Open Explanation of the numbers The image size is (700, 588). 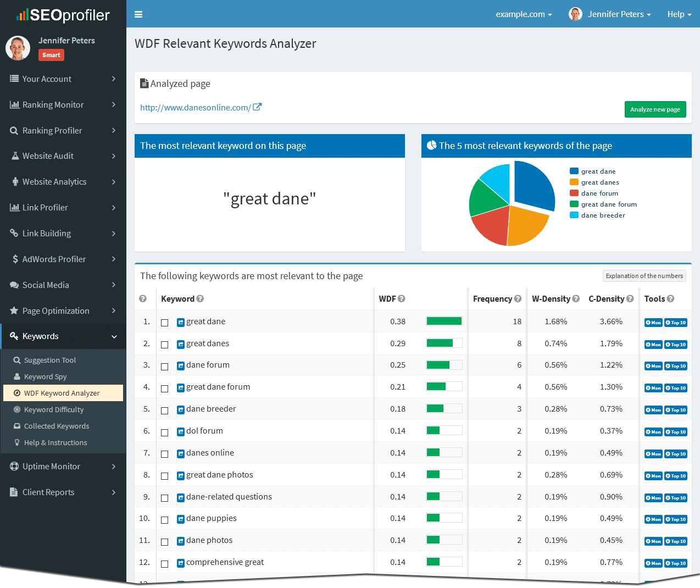click(x=644, y=275)
